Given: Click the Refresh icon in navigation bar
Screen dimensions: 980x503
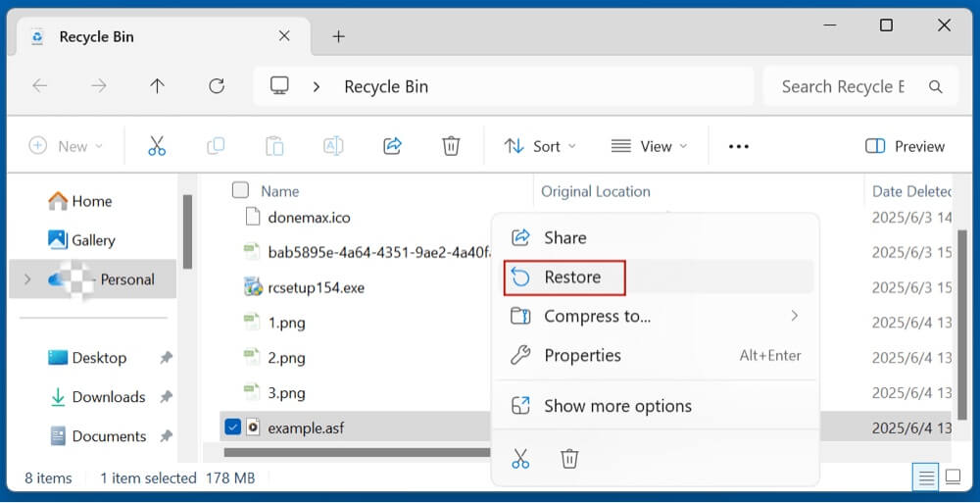Looking at the screenshot, I should [x=217, y=86].
